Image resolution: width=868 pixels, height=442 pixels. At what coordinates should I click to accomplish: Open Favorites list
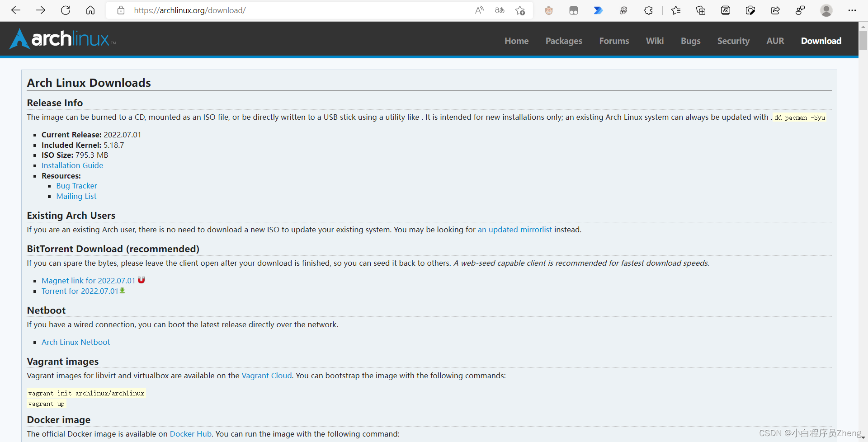tap(676, 10)
